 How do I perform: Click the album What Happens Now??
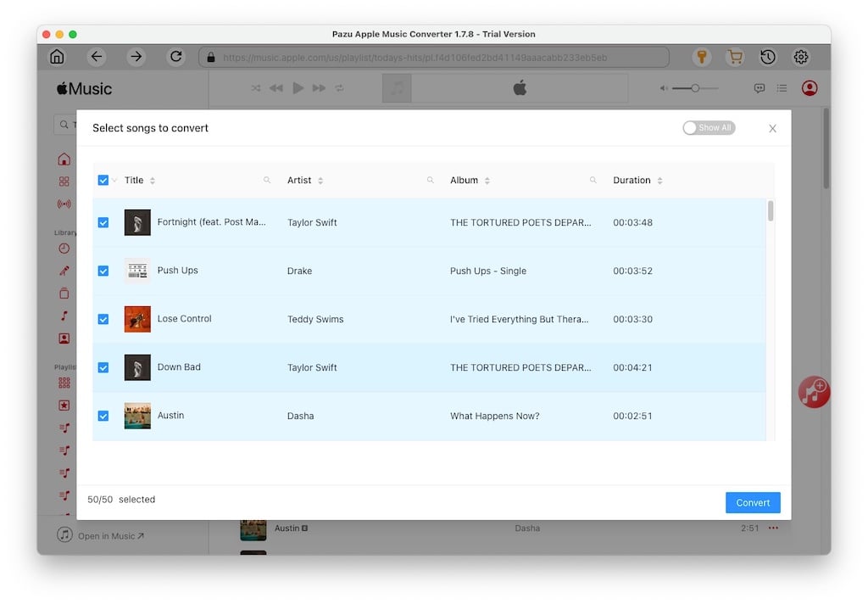point(495,417)
